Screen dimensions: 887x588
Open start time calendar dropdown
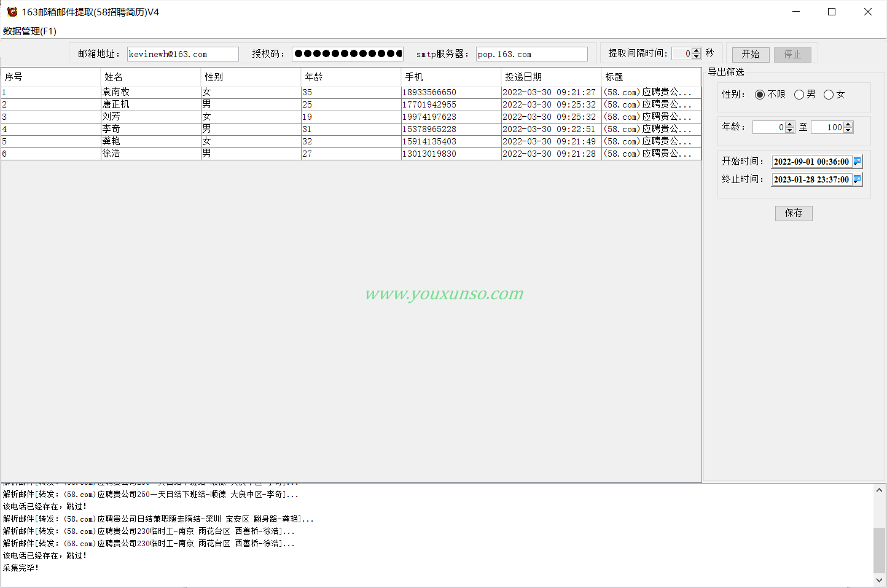[x=857, y=162]
